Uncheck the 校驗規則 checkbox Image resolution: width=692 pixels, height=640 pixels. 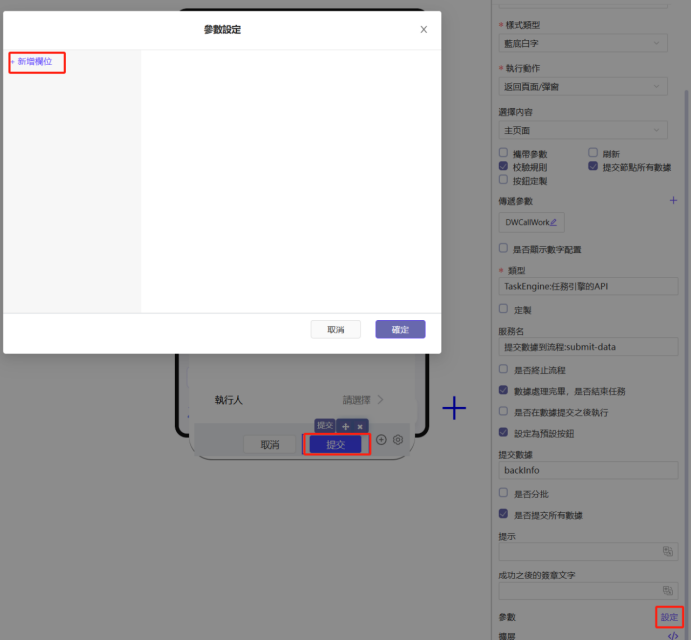click(503, 167)
